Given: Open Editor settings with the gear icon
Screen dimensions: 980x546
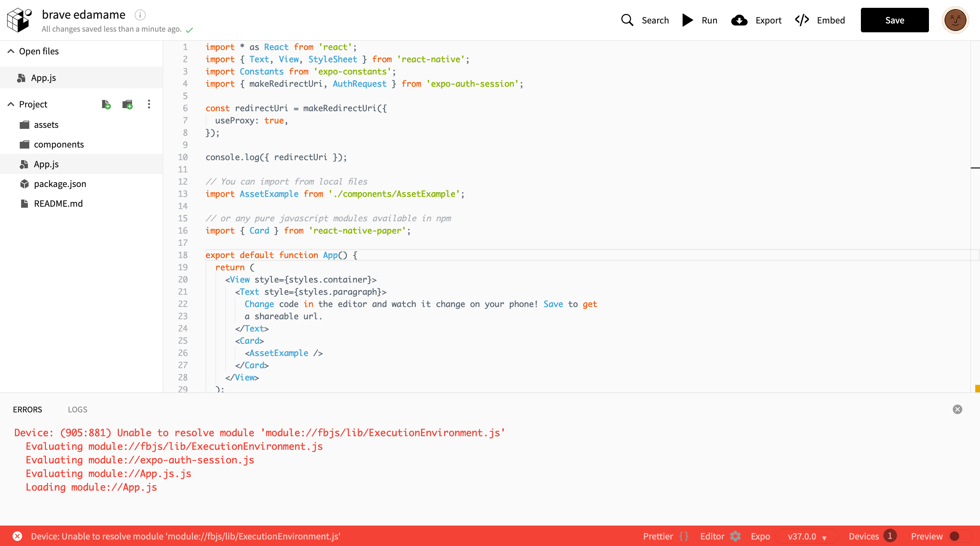Looking at the screenshot, I should click(735, 536).
